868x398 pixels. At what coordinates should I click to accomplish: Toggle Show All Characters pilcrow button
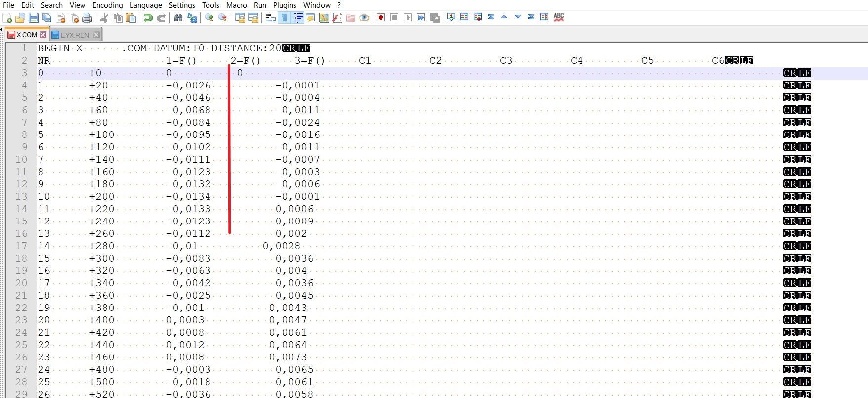pyautogui.click(x=285, y=18)
